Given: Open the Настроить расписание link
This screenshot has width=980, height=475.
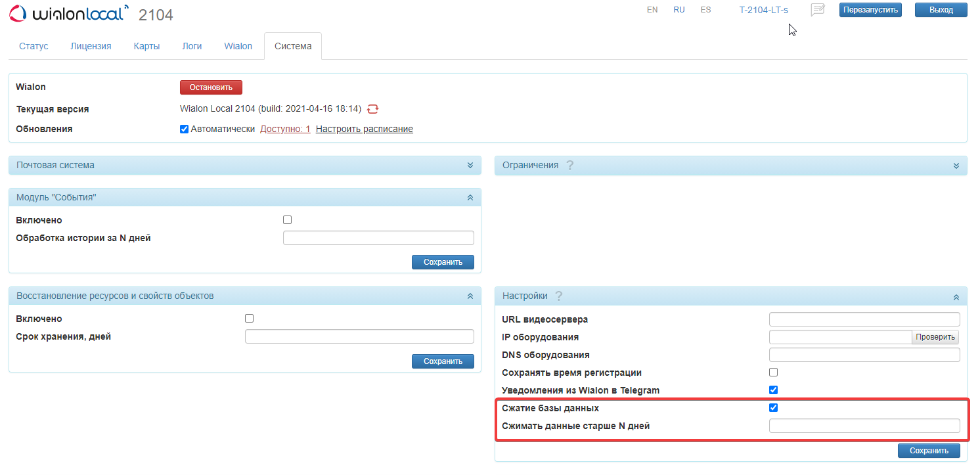Looking at the screenshot, I should (x=364, y=129).
